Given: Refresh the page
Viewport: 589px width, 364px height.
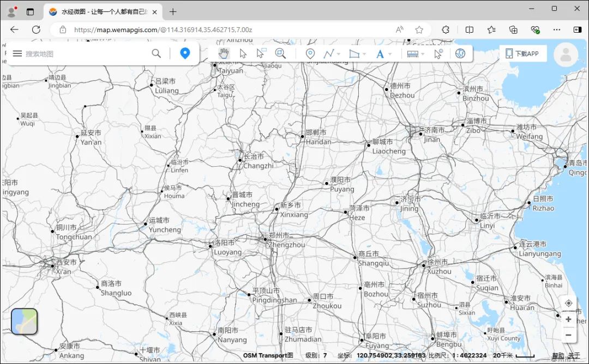Looking at the screenshot, I should 36,29.
